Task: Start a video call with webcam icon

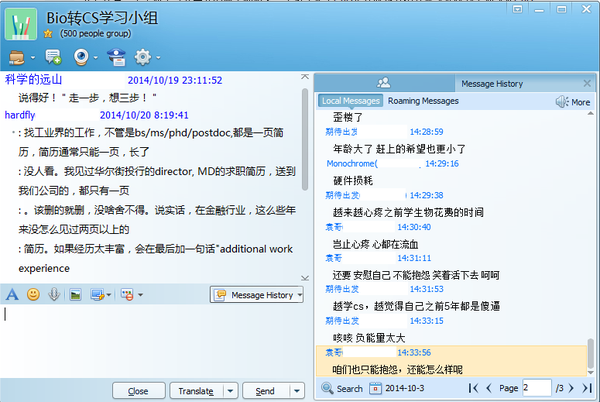Action: (83, 57)
